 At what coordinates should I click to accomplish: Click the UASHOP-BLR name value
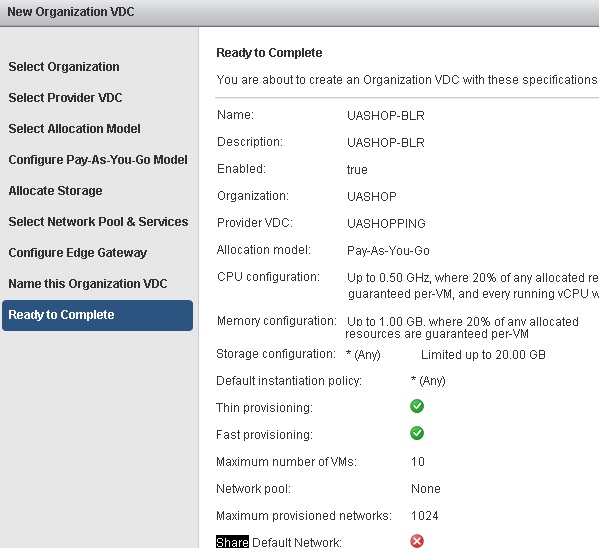point(386,116)
